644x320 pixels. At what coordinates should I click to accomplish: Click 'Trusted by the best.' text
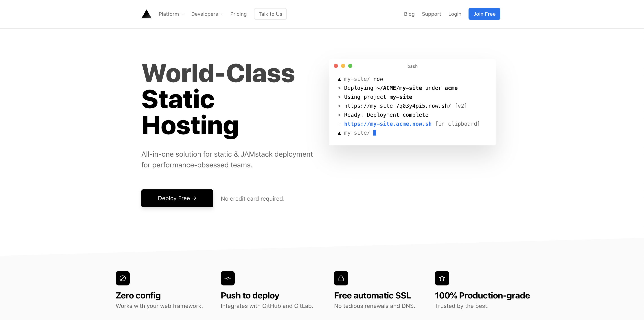pyautogui.click(x=462, y=306)
